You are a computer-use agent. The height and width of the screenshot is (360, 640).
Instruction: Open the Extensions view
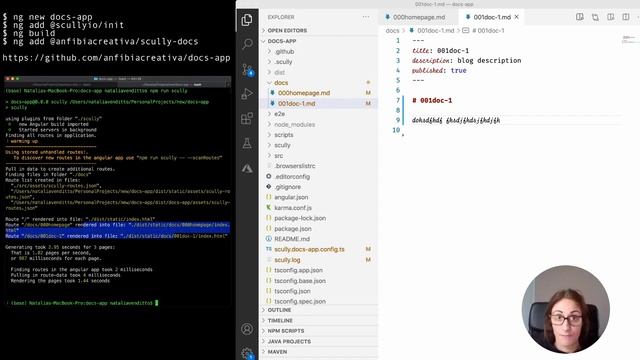click(x=247, y=119)
